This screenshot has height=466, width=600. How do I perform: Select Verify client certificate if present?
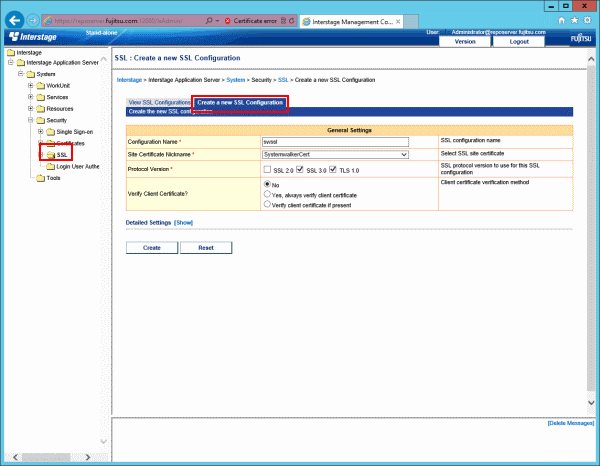267,204
